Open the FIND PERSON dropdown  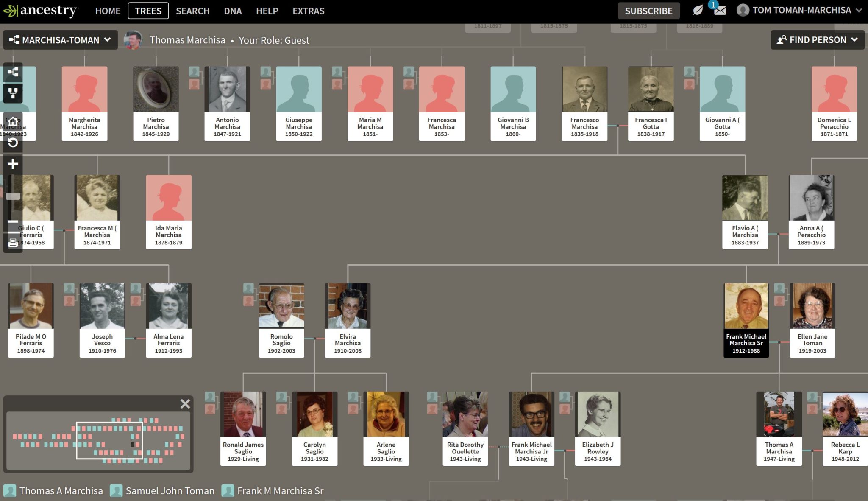(817, 40)
